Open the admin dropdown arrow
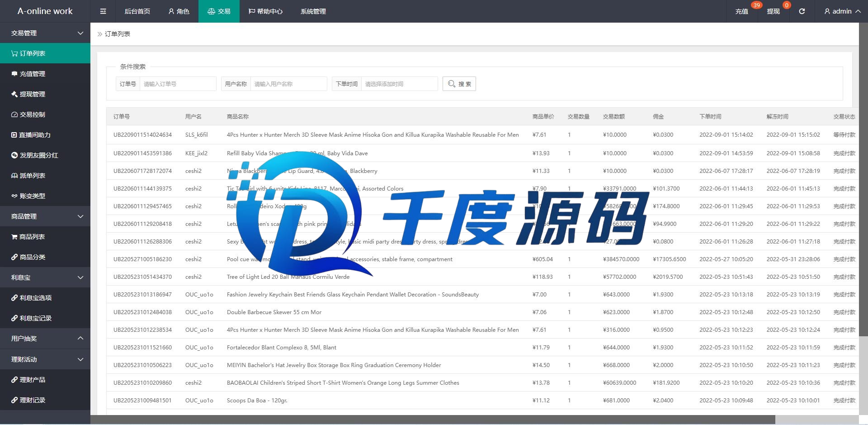This screenshot has width=868, height=425. click(858, 11)
